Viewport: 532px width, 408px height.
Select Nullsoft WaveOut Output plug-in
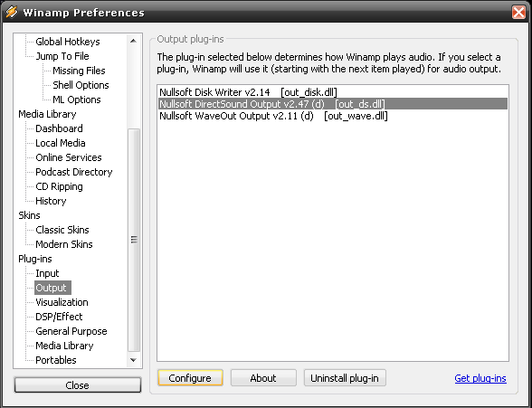point(273,116)
